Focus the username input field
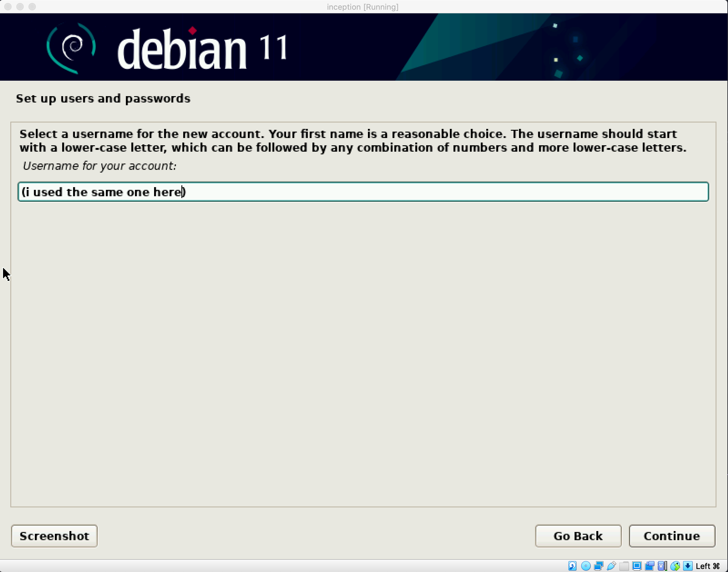728x572 pixels. point(363,192)
